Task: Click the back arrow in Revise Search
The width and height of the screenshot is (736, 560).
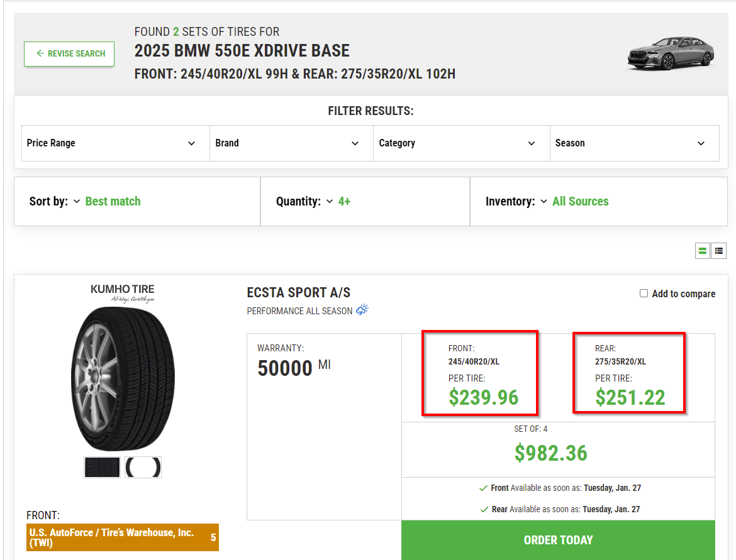Action: tap(40, 53)
